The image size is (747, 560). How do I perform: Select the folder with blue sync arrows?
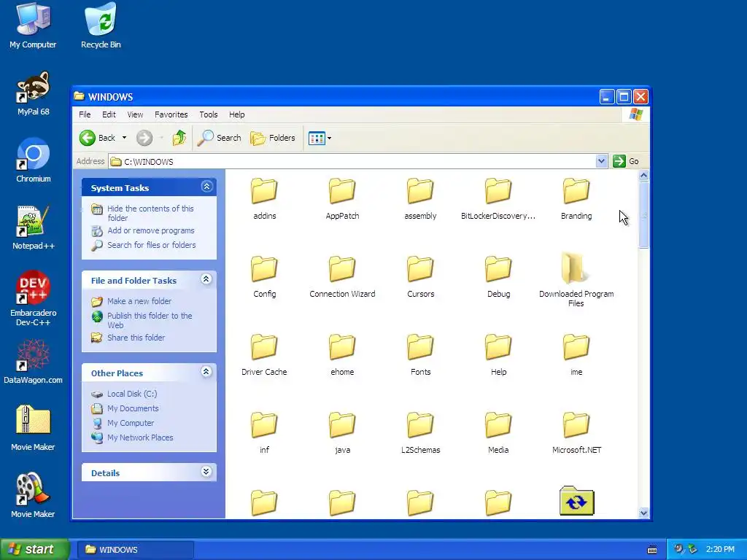[576, 501]
